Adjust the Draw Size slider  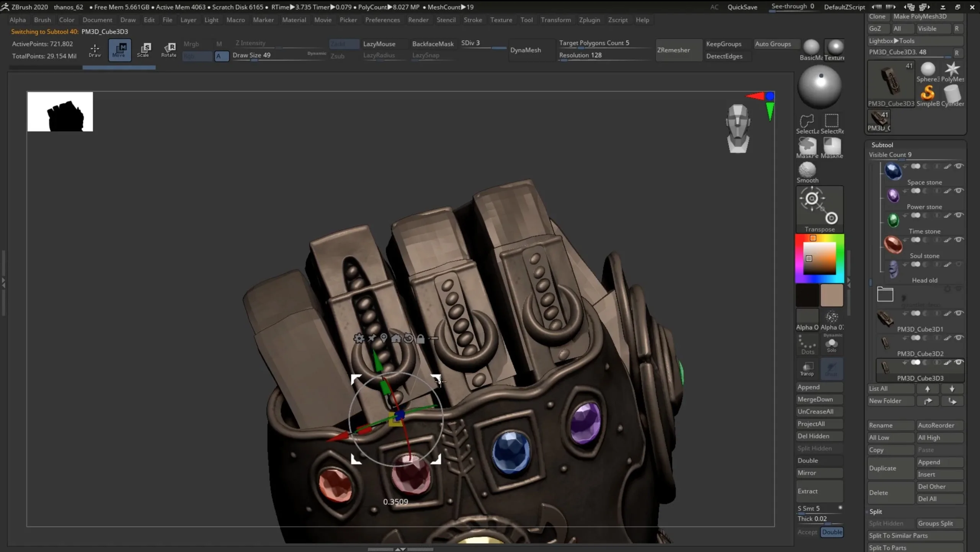coord(279,56)
